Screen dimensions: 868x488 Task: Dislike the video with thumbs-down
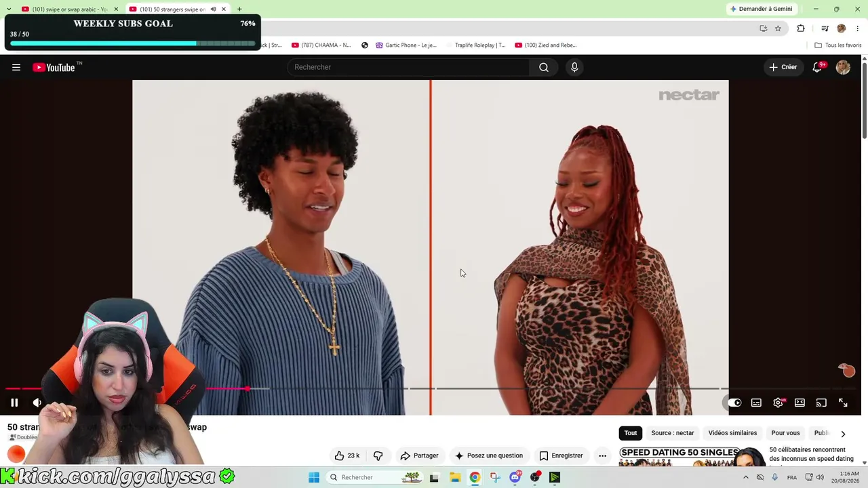point(378,455)
